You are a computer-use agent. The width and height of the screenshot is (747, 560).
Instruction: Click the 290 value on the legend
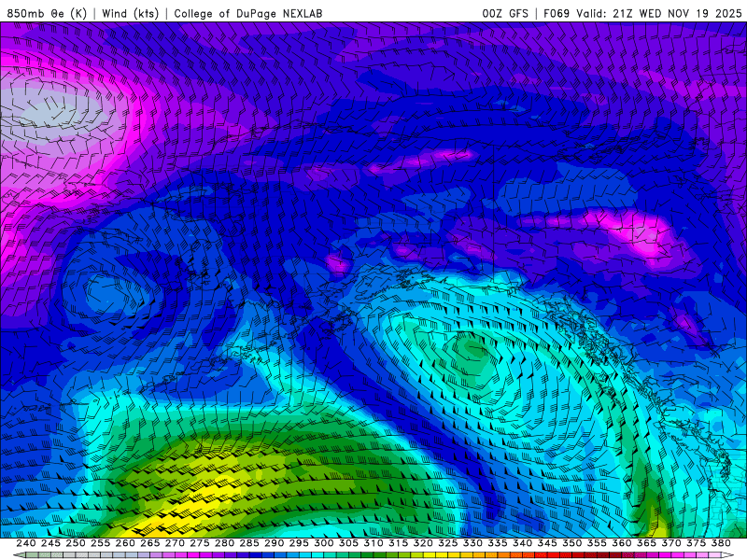pyautogui.click(x=274, y=543)
